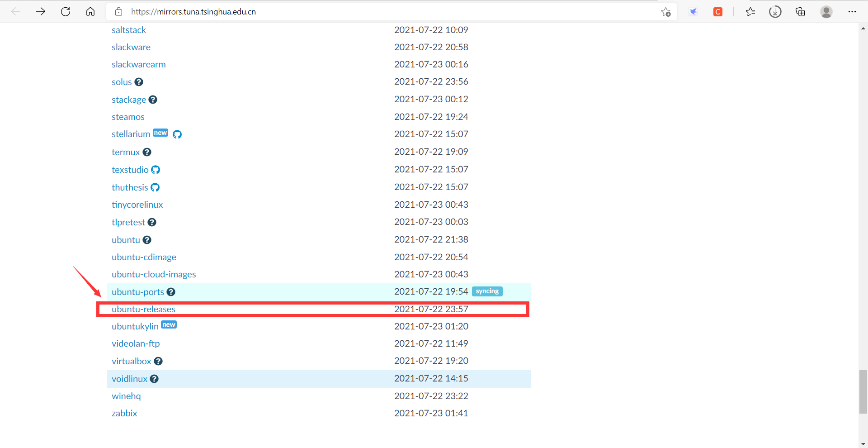Screen dimensions: 868x448
Task: Open the steamos mirror link
Action: [128, 117]
